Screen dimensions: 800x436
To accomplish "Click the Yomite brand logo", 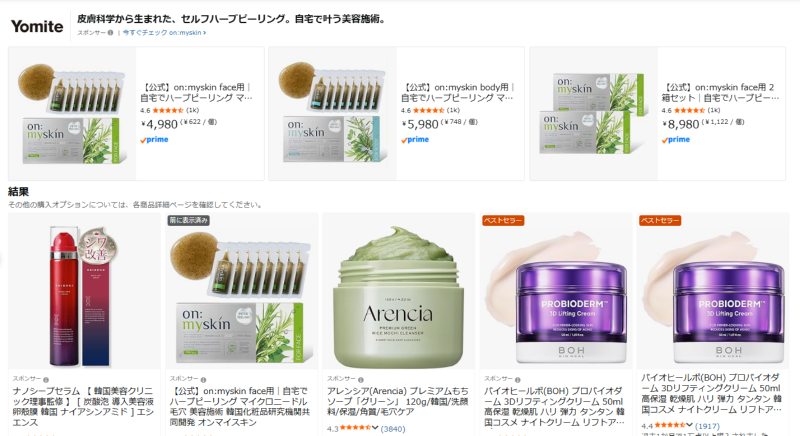I will (x=37, y=27).
